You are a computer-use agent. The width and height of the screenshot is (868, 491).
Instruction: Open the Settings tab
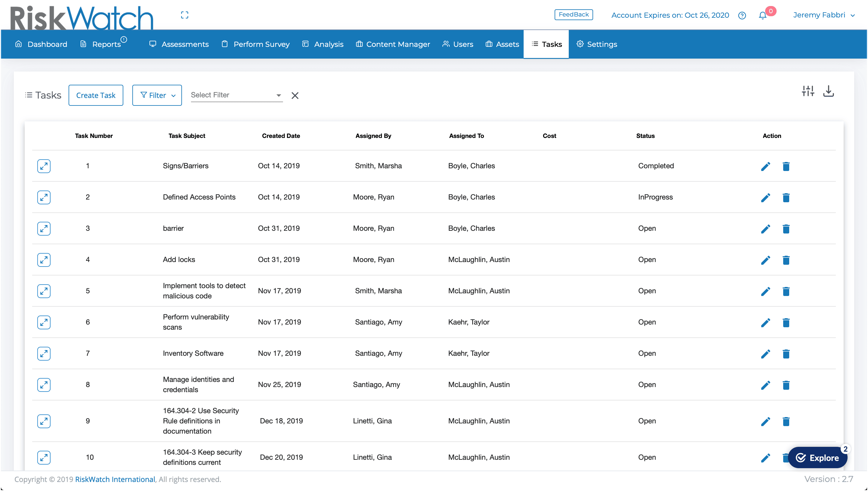[x=597, y=44]
